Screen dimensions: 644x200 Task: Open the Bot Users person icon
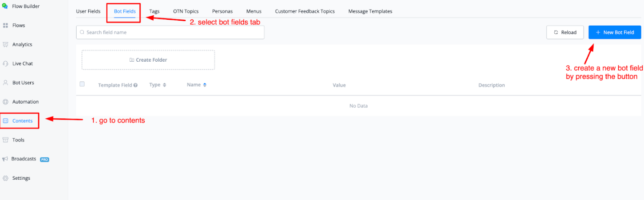click(5, 83)
